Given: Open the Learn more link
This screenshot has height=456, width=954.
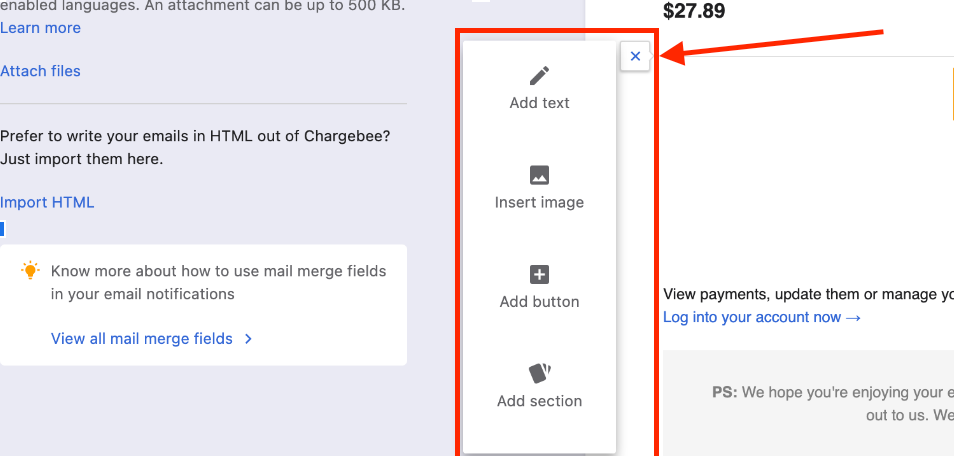Looking at the screenshot, I should pos(40,27).
